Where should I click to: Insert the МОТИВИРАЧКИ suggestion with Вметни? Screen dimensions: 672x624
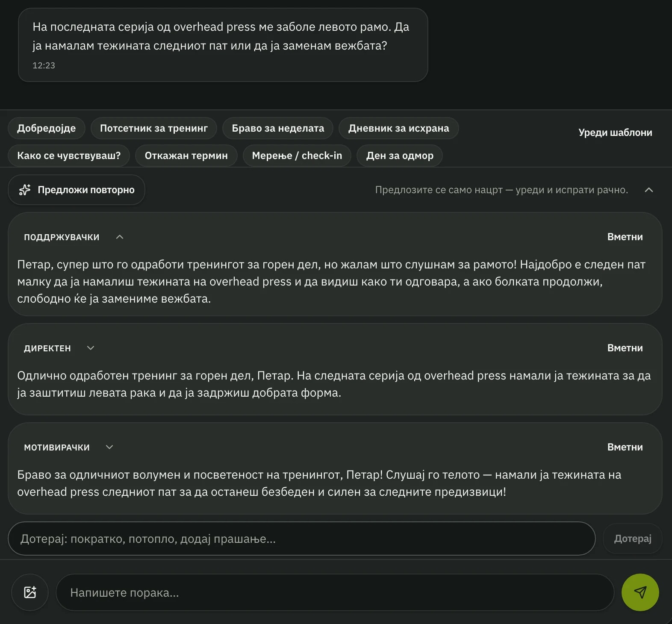(x=625, y=447)
